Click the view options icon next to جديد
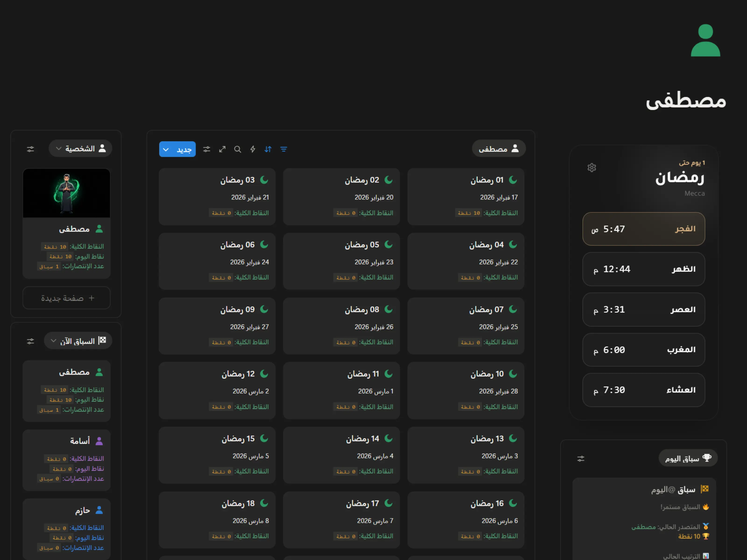The height and width of the screenshot is (560, 747). pos(207,149)
